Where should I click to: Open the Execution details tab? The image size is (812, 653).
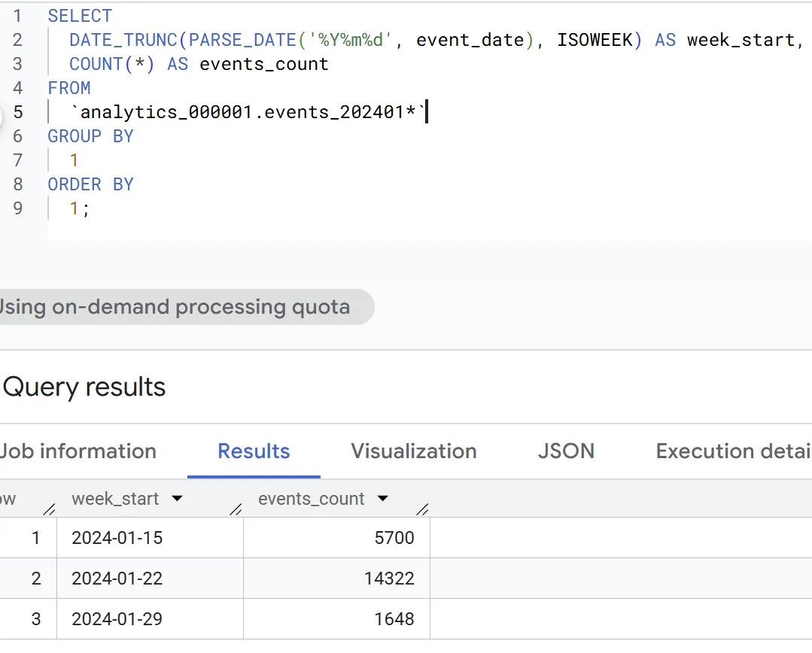734,451
